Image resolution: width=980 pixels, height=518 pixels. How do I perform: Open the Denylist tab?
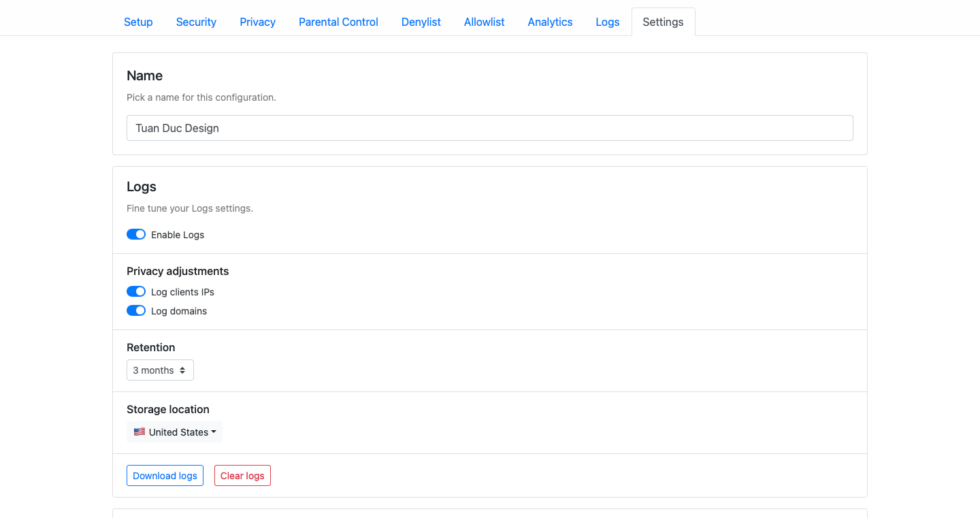[421, 22]
